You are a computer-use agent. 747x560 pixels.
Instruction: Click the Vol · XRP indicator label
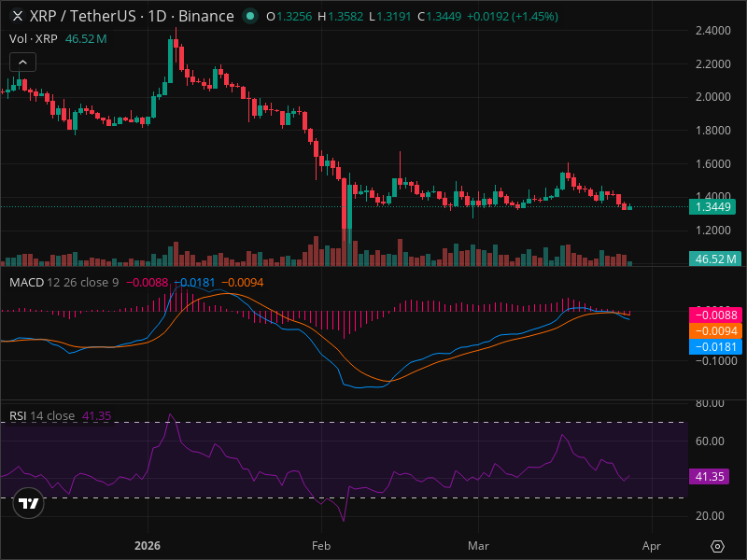pyautogui.click(x=34, y=38)
